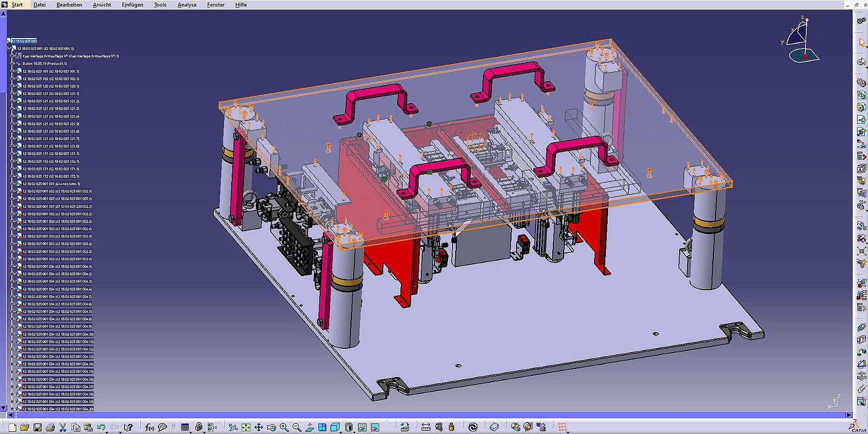Click the tree panel's scroll down arrow
The width and height of the screenshot is (868, 434).
tap(3, 407)
